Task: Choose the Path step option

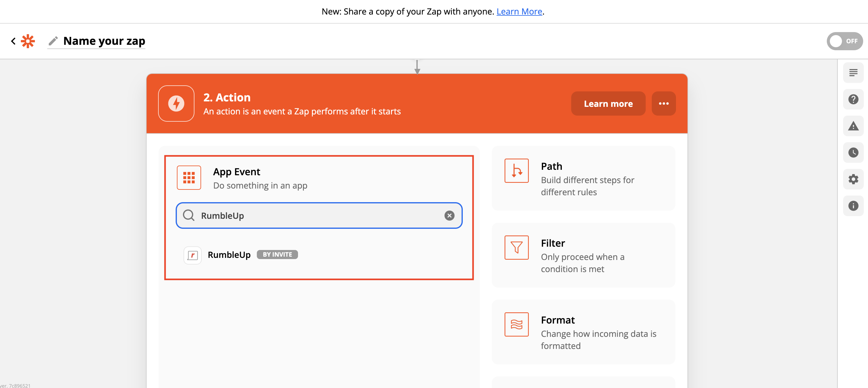Action: tap(583, 179)
